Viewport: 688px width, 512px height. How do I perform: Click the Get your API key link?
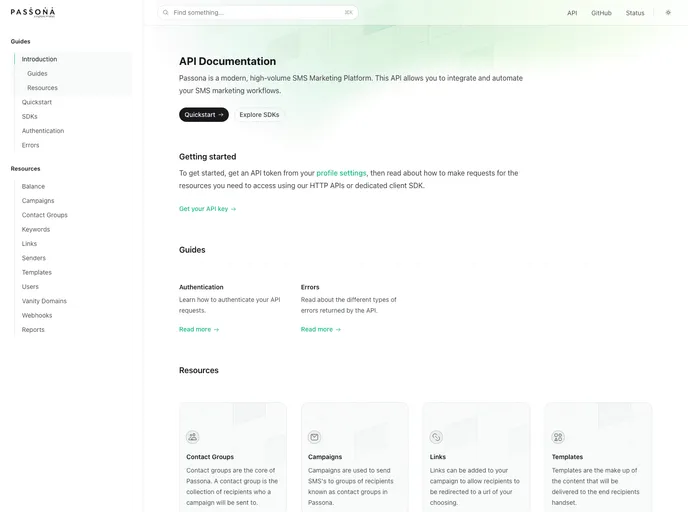tap(207, 209)
